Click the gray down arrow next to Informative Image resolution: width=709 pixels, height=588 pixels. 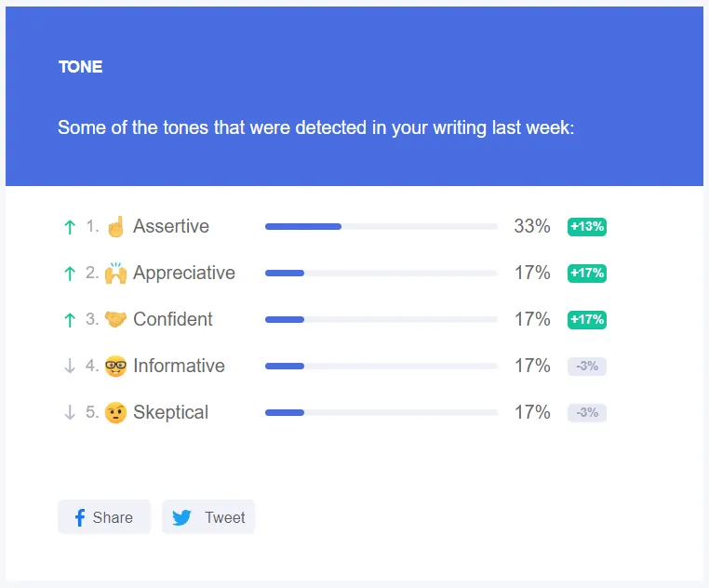(x=70, y=366)
